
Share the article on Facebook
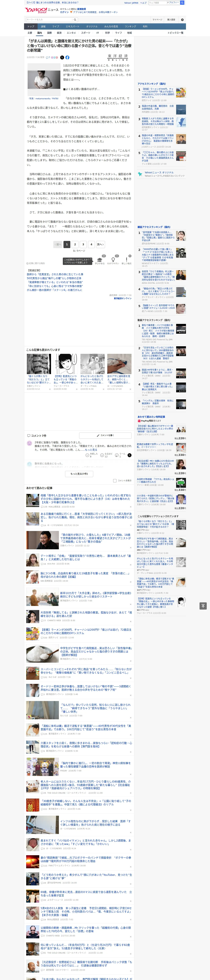[67, 57]
